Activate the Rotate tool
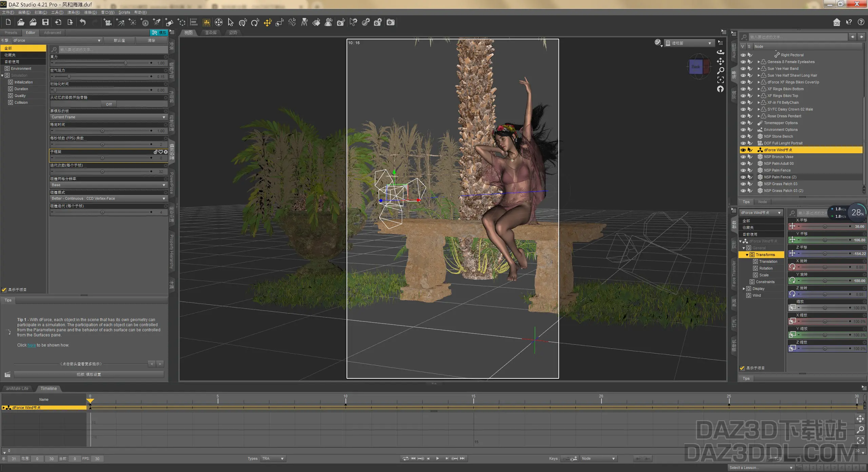This screenshot has width=868, height=472. pos(255,22)
